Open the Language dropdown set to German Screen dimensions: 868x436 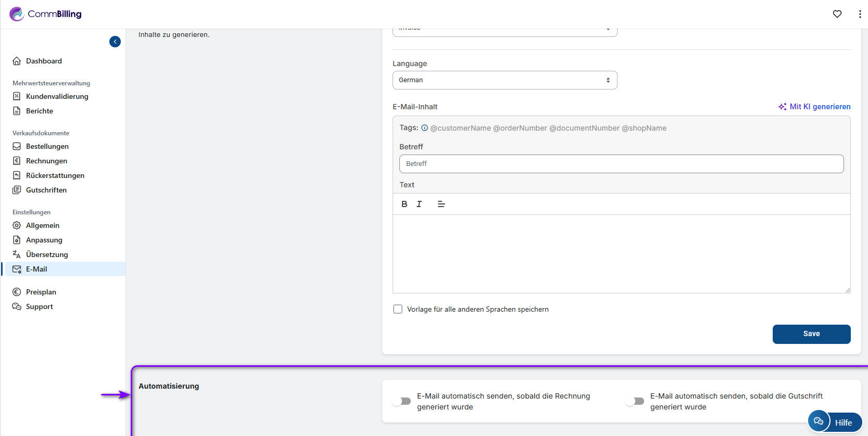[x=505, y=80]
